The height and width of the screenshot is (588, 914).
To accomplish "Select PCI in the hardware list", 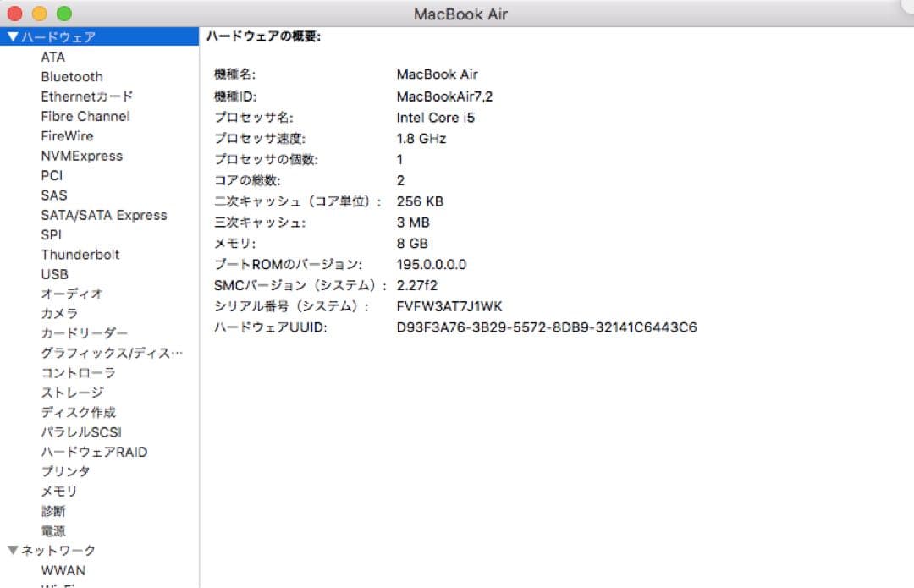I will tap(52, 175).
